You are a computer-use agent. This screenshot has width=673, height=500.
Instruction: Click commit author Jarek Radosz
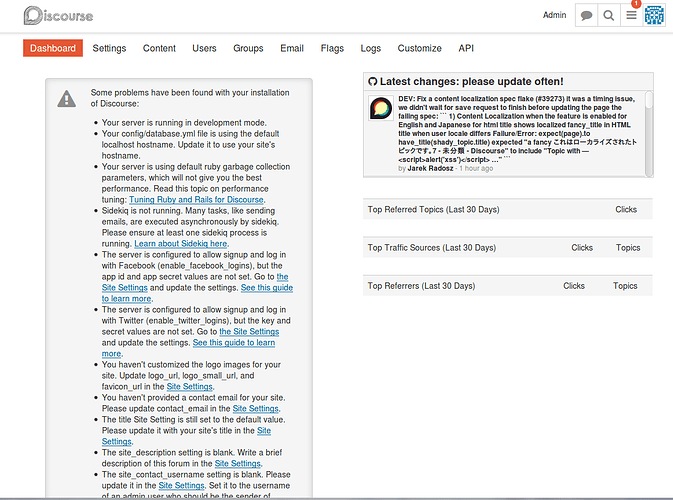pyautogui.click(x=430, y=168)
